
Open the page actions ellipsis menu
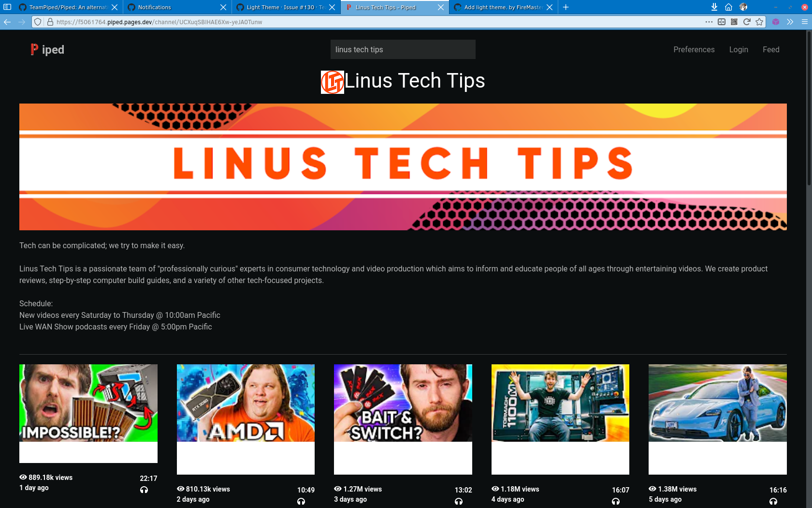[709, 22]
